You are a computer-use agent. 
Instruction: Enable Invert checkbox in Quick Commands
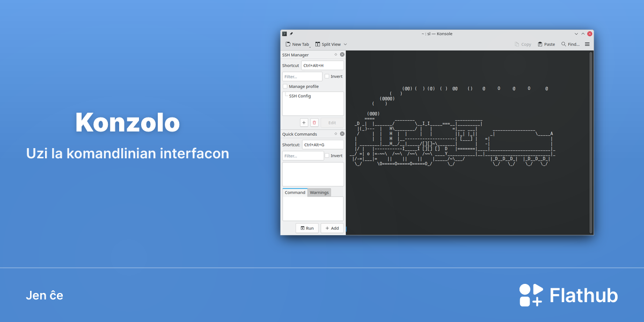click(327, 156)
